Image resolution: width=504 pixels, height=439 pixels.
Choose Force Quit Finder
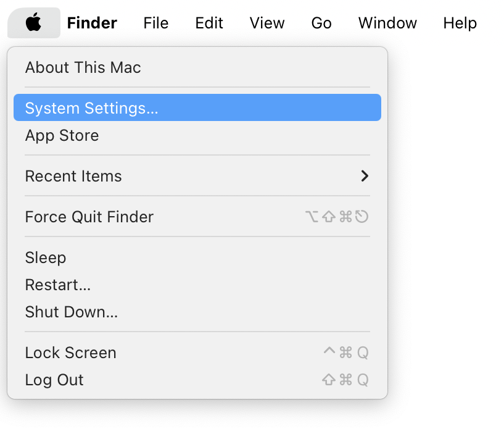(x=89, y=217)
